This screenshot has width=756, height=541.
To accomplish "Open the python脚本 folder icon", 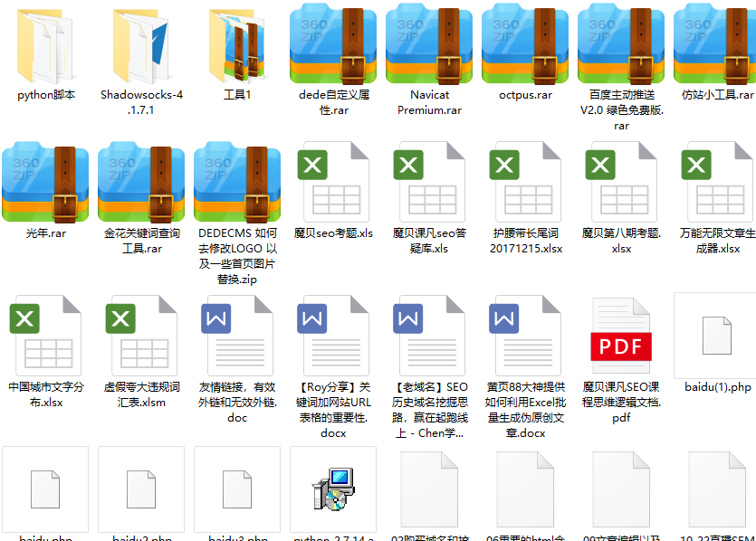I will point(45,45).
